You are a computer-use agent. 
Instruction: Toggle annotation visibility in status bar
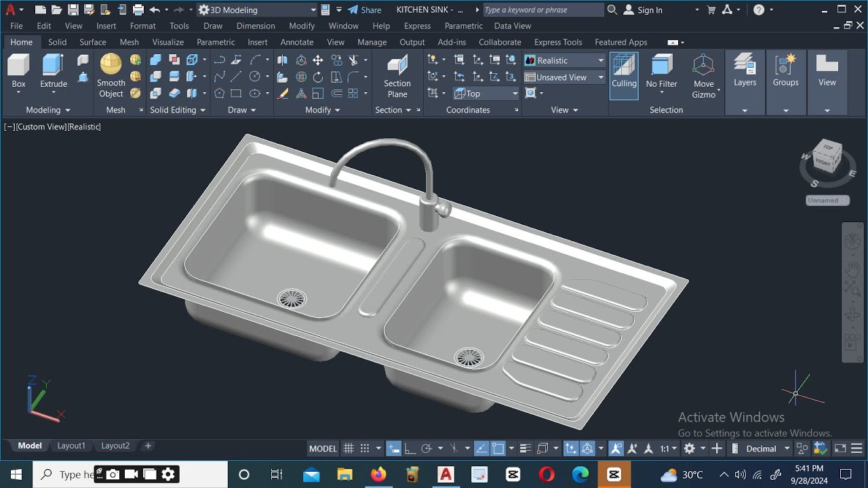616,448
